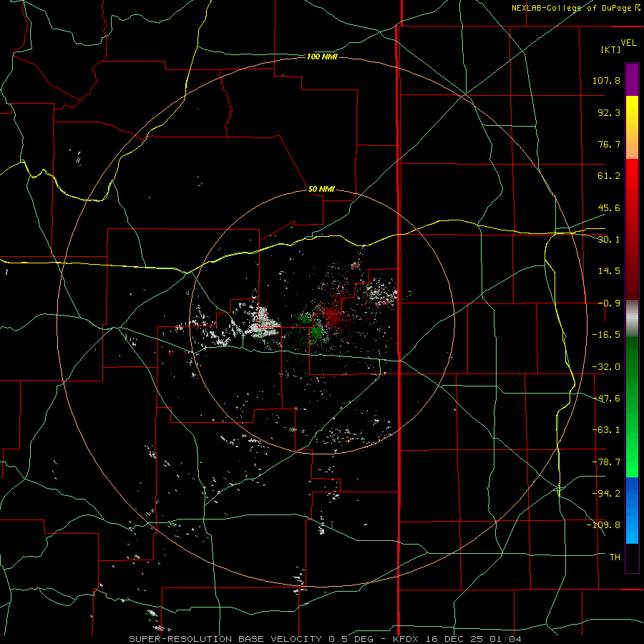Click the TH threshold legend label
Image resolution: width=644 pixels, height=644 pixels.
tap(615, 557)
